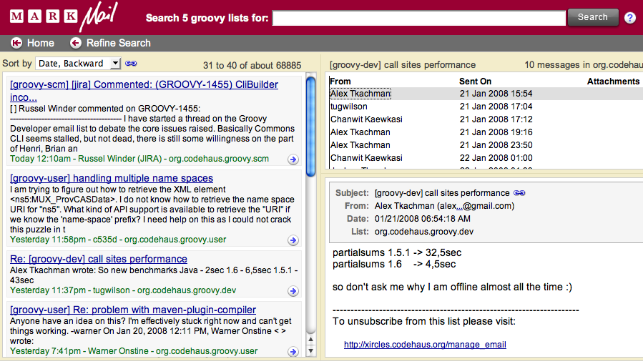Select Alex Tkachman 21 Jan 2008 19:16 row
Viewport: 643px width, 364px height.
pos(486,132)
